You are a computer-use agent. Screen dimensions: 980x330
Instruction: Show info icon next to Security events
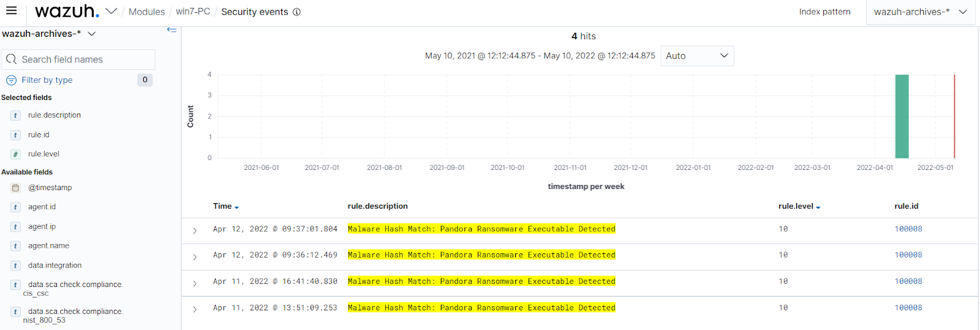coord(296,12)
